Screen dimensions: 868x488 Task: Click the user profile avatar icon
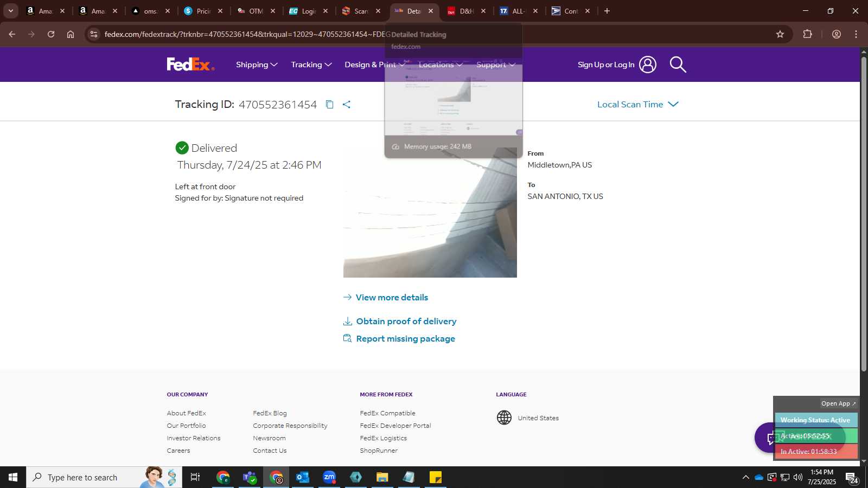point(647,65)
